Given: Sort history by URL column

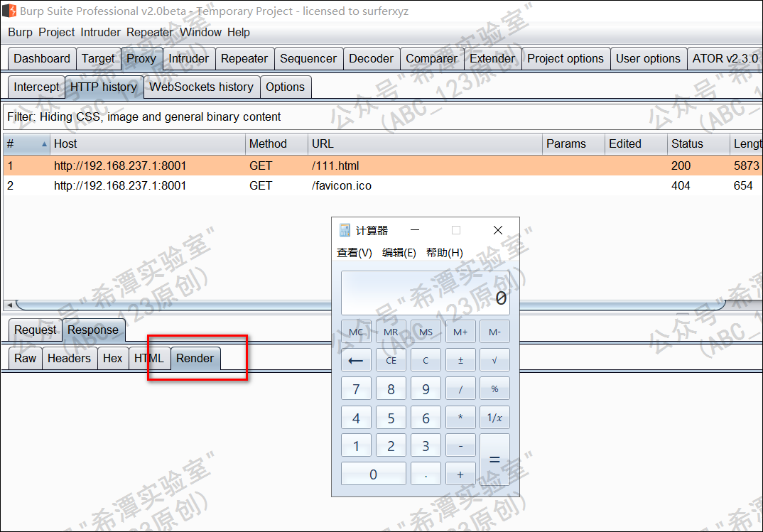Looking at the screenshot, I should pyautogui.click(x=425, y=144).
